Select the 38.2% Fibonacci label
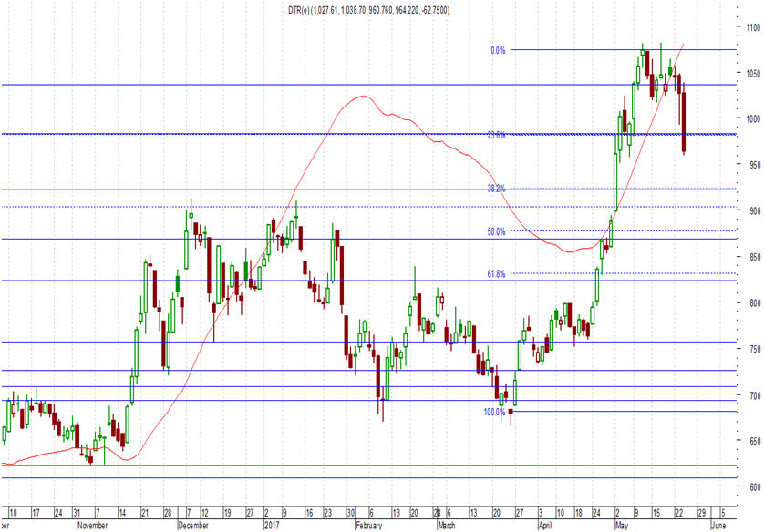The height and width of the screenshot is (532, 764). 496,189
